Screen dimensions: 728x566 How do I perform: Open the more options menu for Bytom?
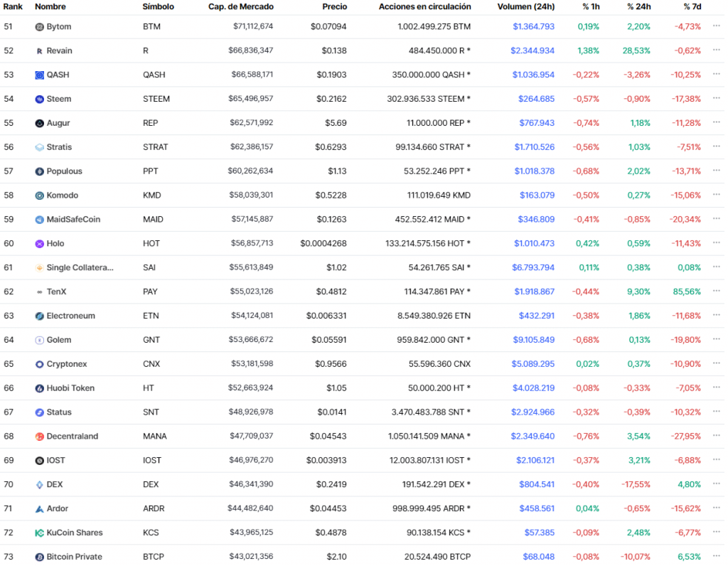pyautogui.click(x=717, y=26)
